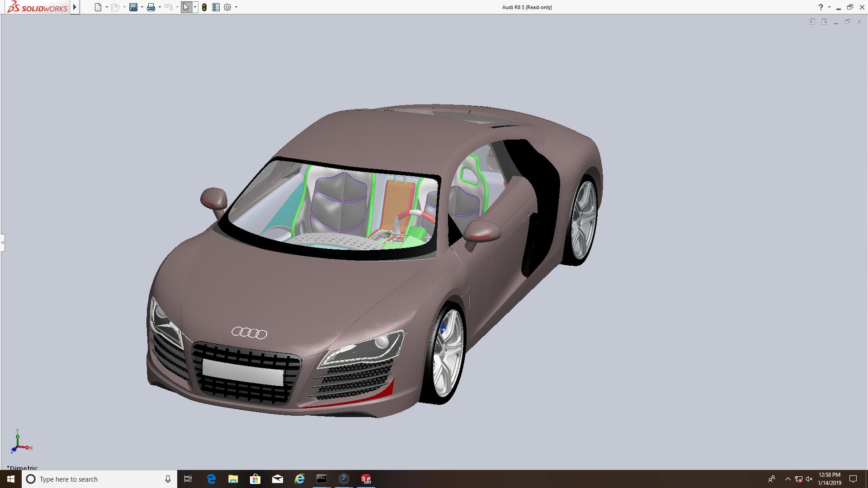Open the Options gear icon

coord(227,7)
